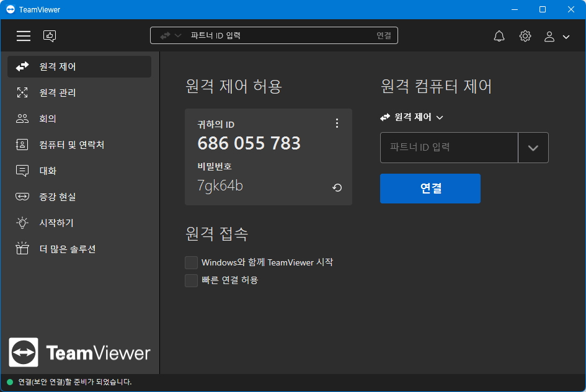The image size is (586, 392).
Task: Open the settings gear icon
Action: tap(525, 36)
